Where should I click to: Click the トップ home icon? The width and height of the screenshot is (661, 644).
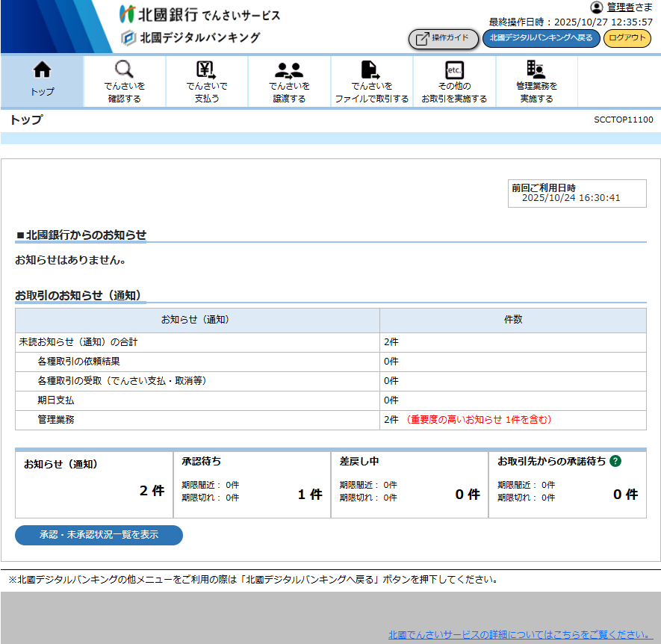[41, 71]
